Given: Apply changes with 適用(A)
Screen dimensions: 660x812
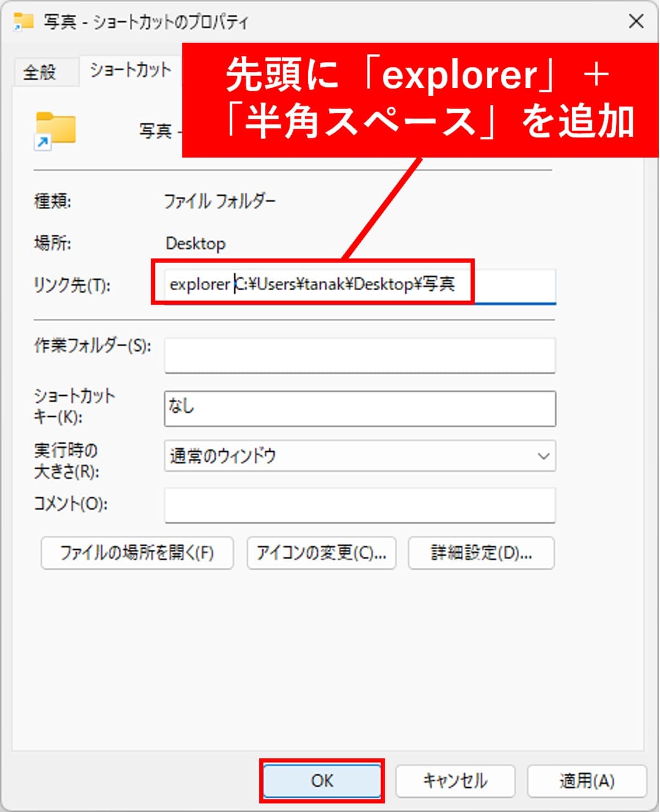Looking at the screenshot, I should click(585, 780).
